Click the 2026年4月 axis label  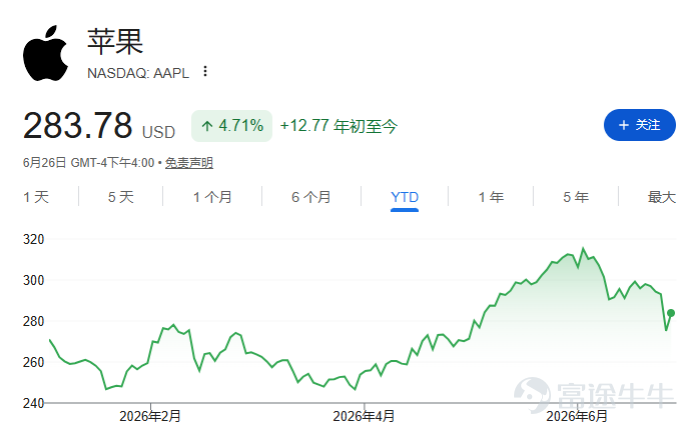click(364, 417)
